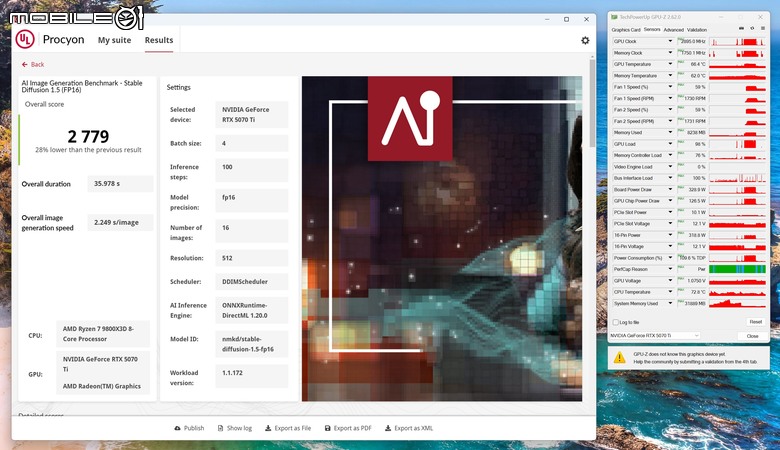Viewport: 780px width, 450px height.
Task: Maximize the Procyon window
Action: coord(566,19)
